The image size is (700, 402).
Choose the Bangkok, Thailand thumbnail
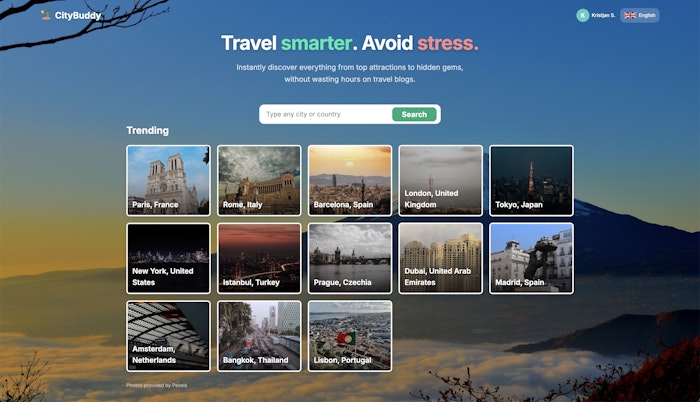[x=259, y=336]
